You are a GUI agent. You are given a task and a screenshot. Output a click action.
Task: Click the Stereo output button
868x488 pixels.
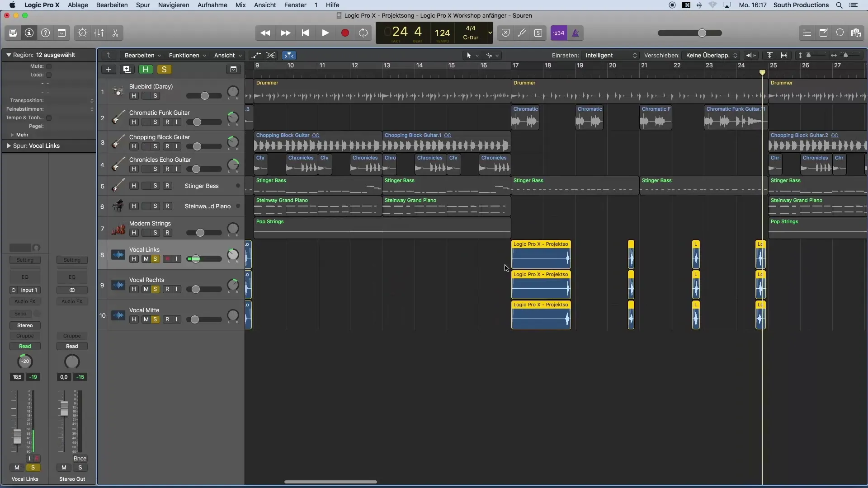(25, 326)
